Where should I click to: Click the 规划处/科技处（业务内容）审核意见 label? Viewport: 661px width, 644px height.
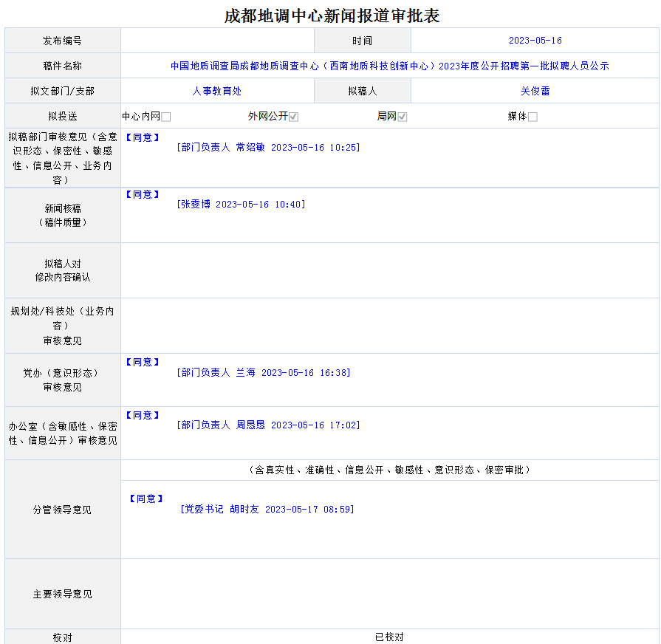[63, 326]
